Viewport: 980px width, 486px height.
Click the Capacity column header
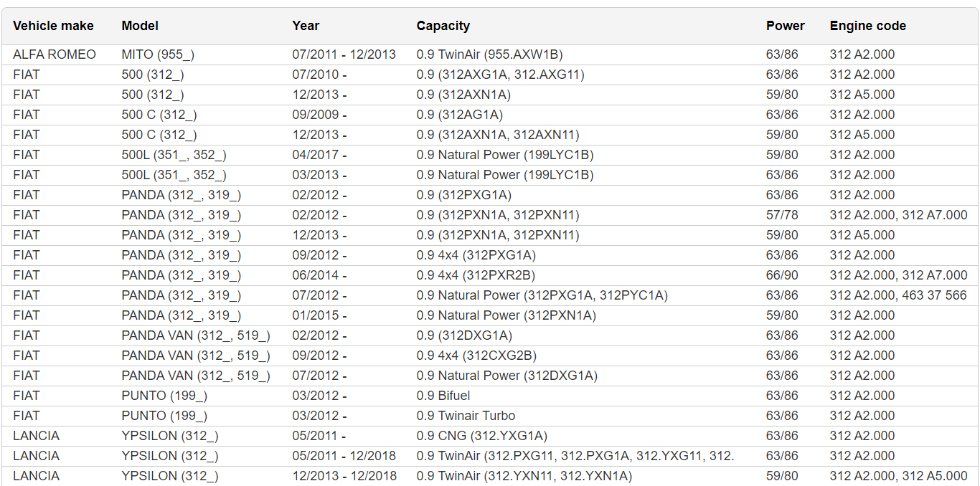[x=443, y=26]
